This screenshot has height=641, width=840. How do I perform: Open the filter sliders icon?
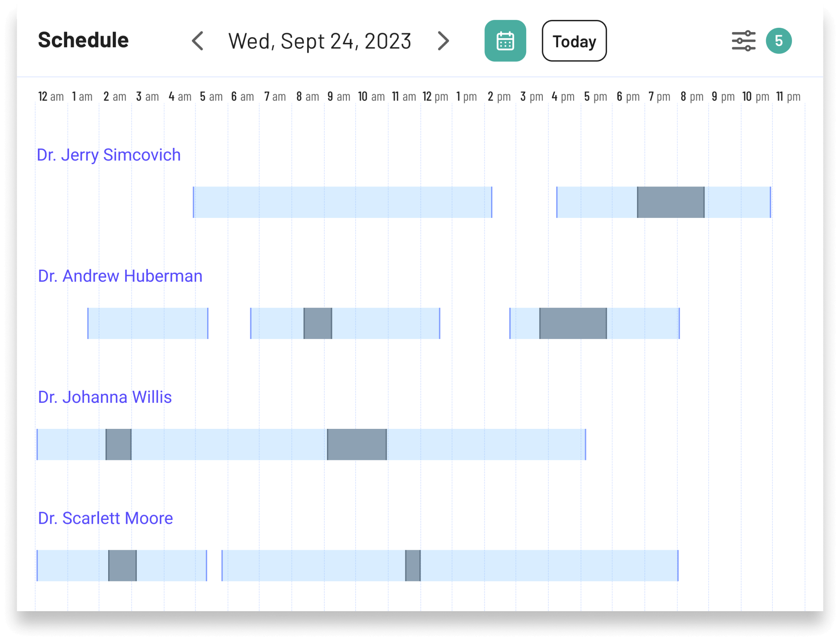coord(743,41)
